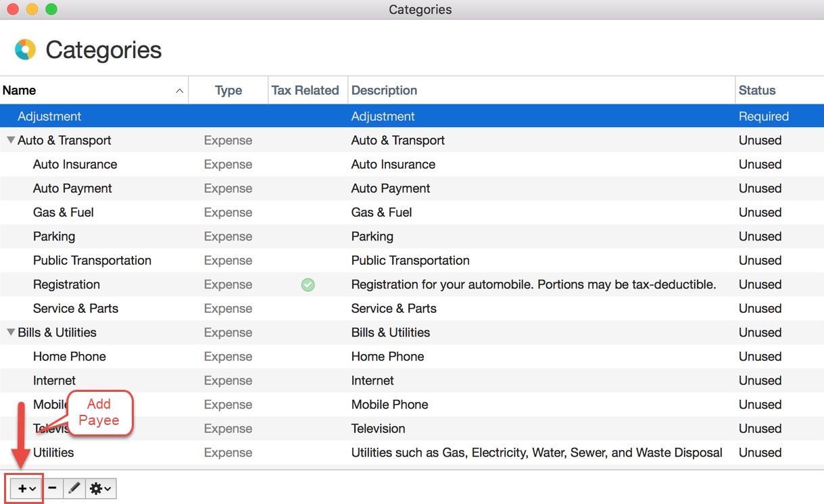Select the Public Transportation category
This screenshot has height=504, width=824.
point(92,260)
